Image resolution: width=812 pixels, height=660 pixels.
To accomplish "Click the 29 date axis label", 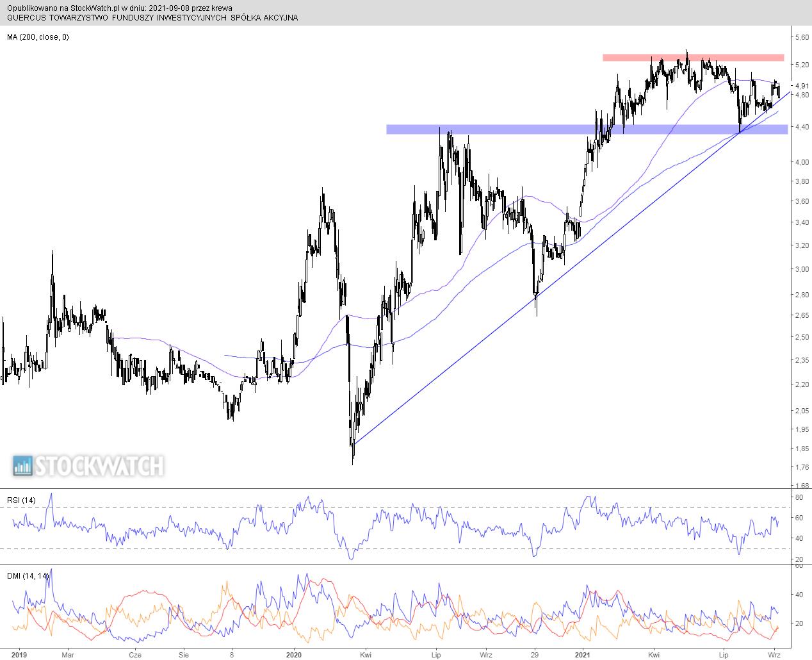I will tap(535, 655).
